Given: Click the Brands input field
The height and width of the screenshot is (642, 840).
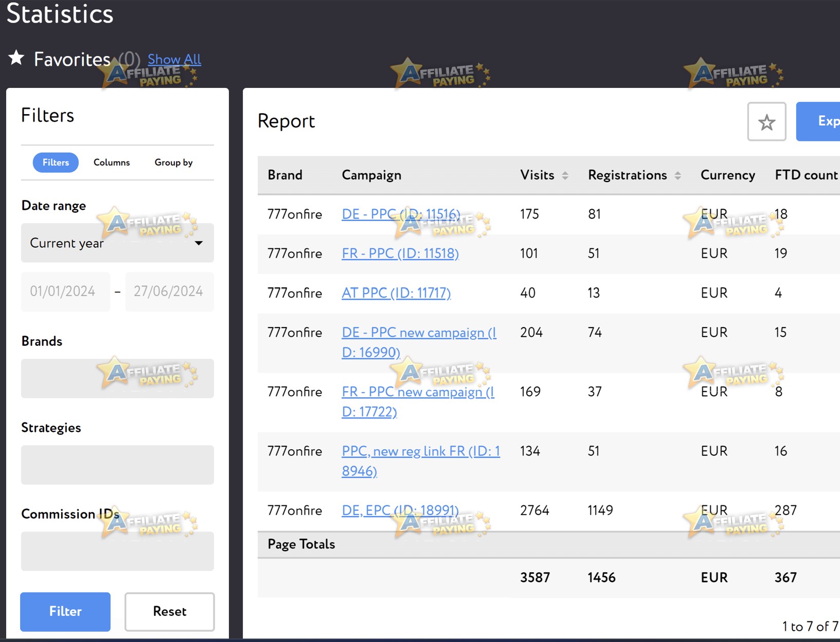Looking at the screenshot, I should (117, 378).
